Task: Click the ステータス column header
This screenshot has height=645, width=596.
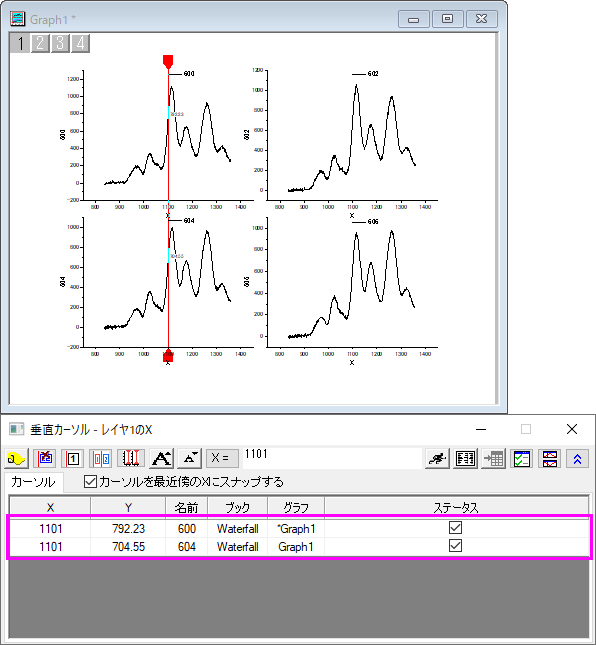Action: tap(456, 508)
